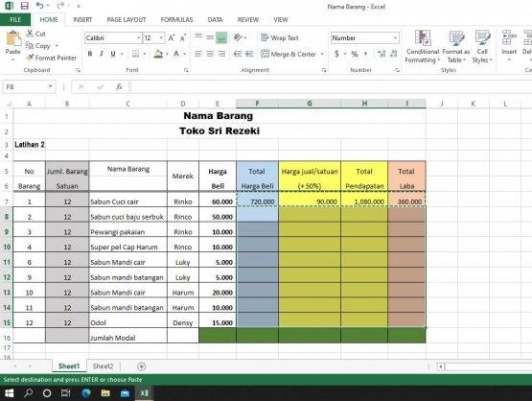The height and width of the screenshot is (401, 532).
Task: Switch to the VIEW tab
Action: (x=281, y=20)
